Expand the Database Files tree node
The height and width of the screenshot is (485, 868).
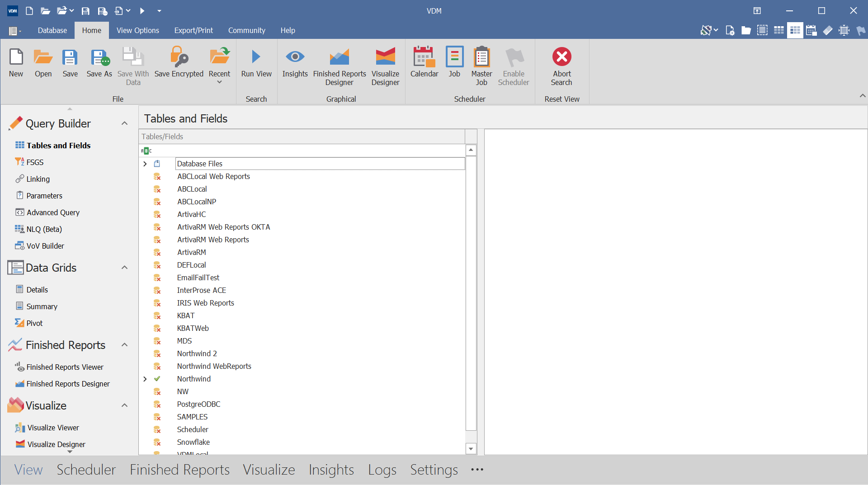145,164
